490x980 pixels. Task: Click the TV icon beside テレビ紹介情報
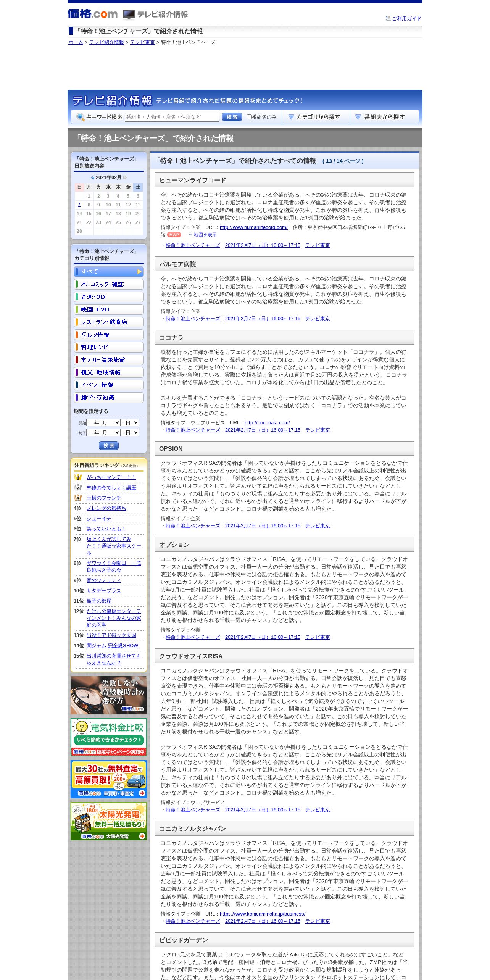[x=129, y=15]
